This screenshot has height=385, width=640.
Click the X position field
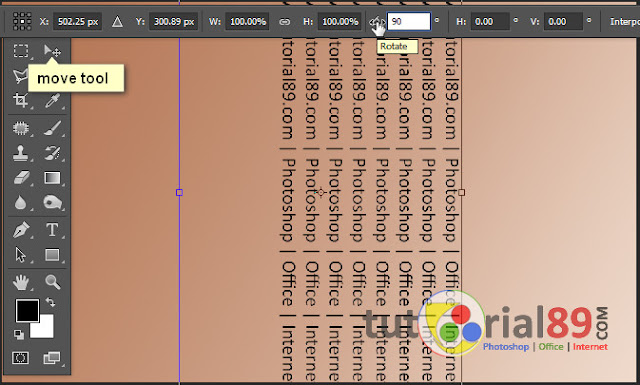tap(78, 21)
